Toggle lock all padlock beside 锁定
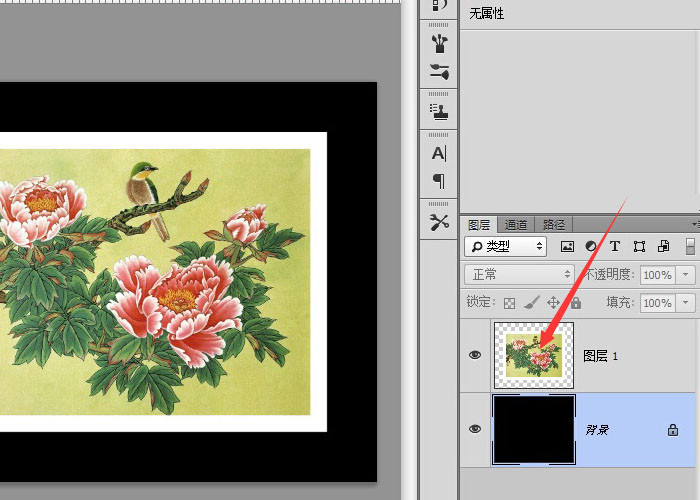Viewport: 700px width, 500px height. tap(576, 303)
